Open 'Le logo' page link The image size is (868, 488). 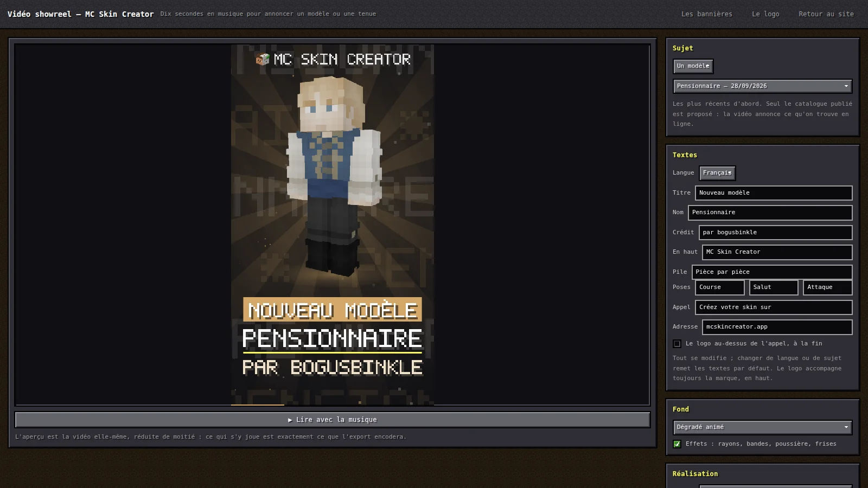pos(765,14)
